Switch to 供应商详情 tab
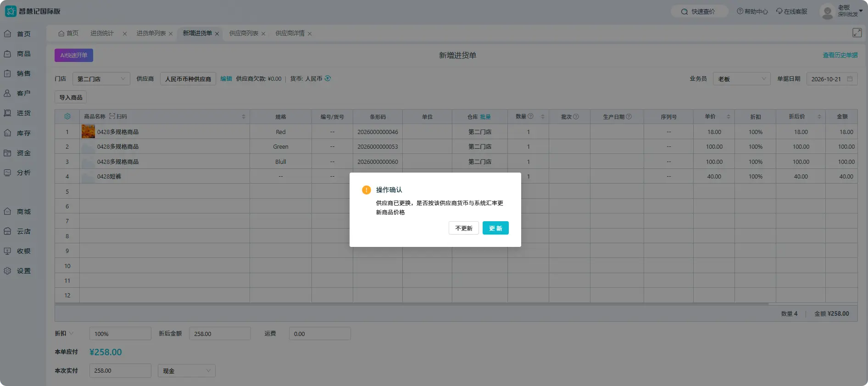 290,33
